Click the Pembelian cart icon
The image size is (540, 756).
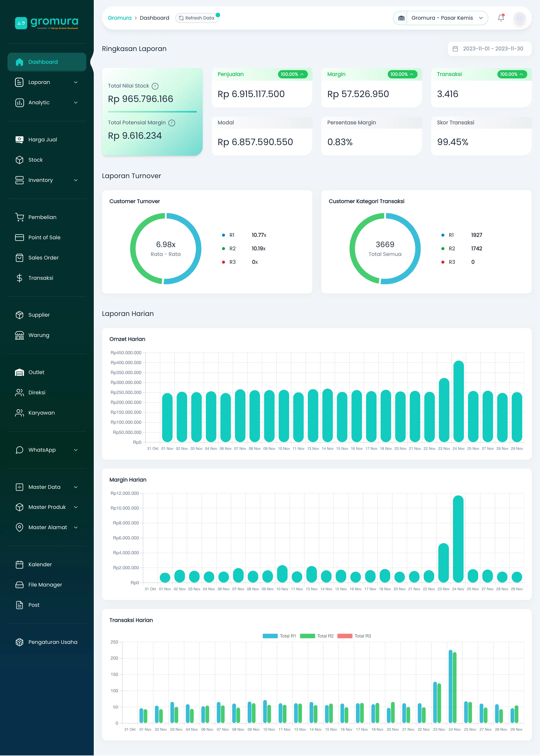[19, 217]
